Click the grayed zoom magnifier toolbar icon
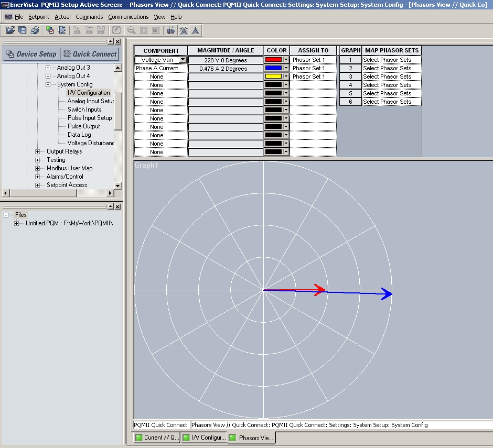The width and height of the screenshot is (493, 448). [132, 30]
